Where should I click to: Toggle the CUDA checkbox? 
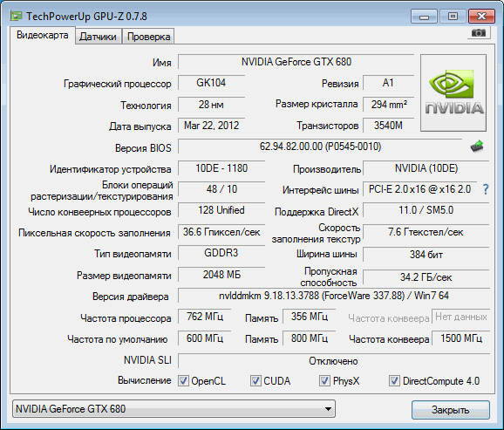click(x=255, y=381)
